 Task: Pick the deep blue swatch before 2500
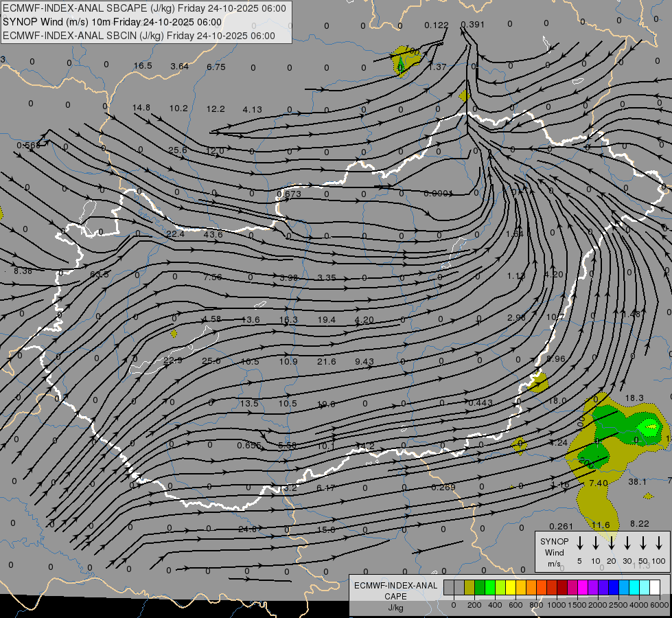click(613, 588)
